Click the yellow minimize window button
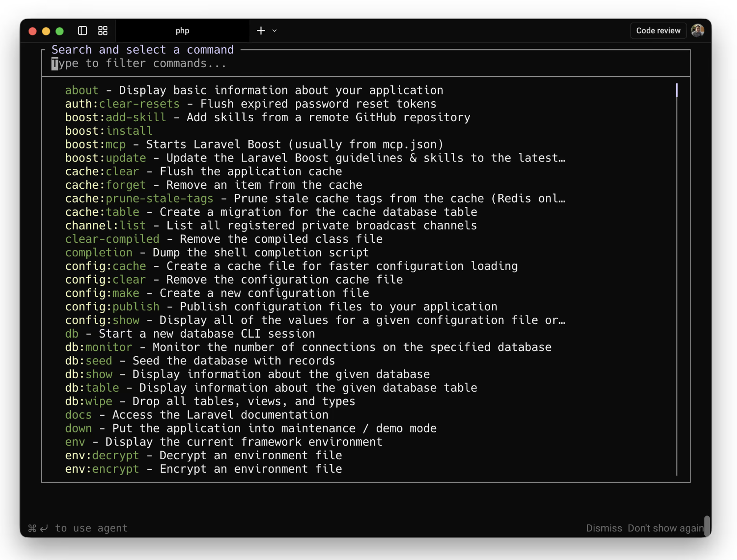The width and height of the screenshot is (737, 560). pos(46,31)
